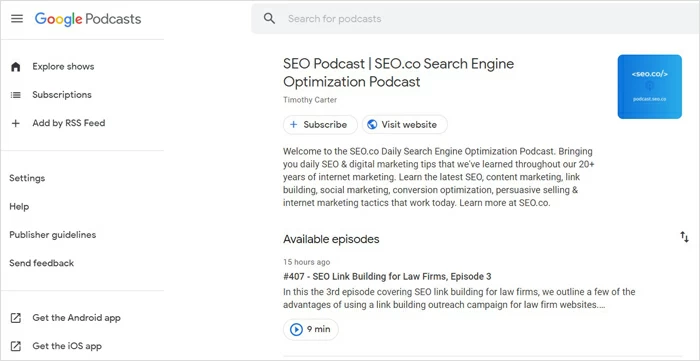Select the Explore shows home icon

[x=16, y=67]
